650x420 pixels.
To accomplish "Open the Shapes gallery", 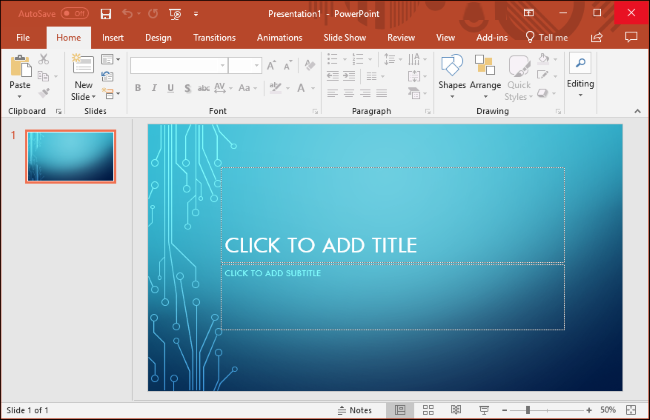I will (452, 74).
